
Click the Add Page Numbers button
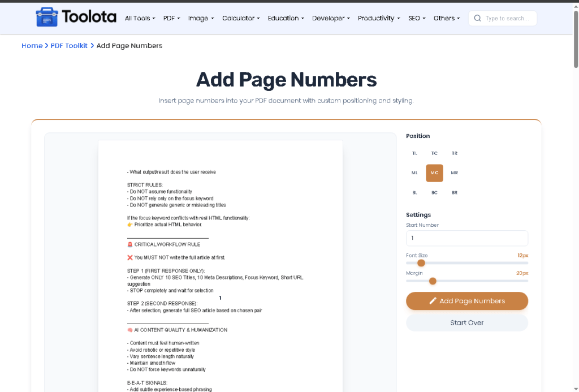click(x=466, y=301)
